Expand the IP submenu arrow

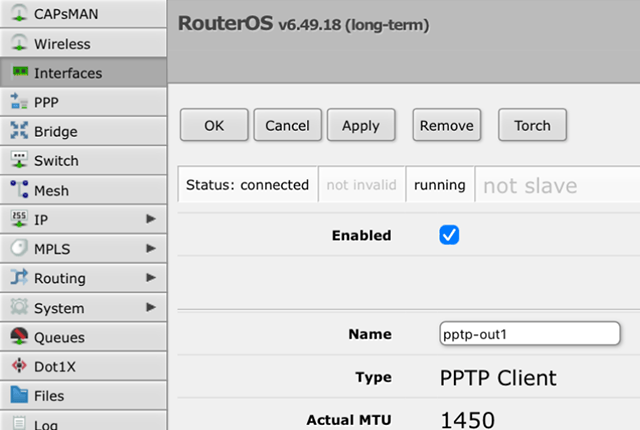[x=151, y=219]
